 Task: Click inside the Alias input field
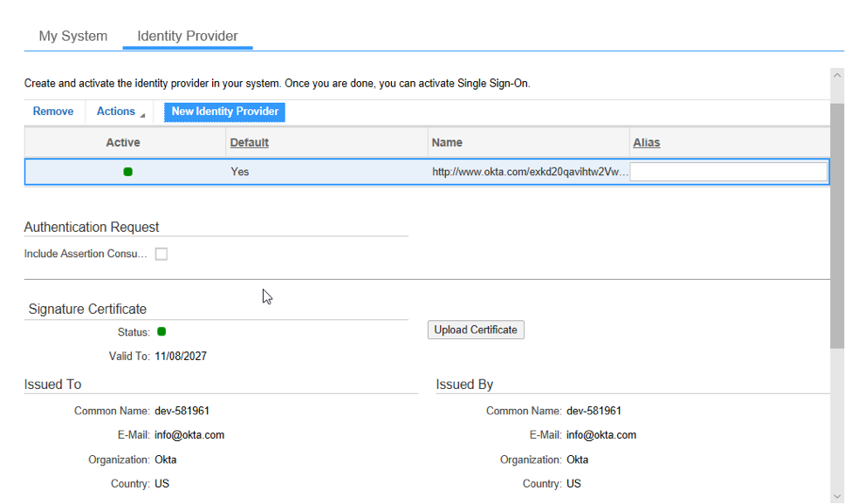[729, 171]
